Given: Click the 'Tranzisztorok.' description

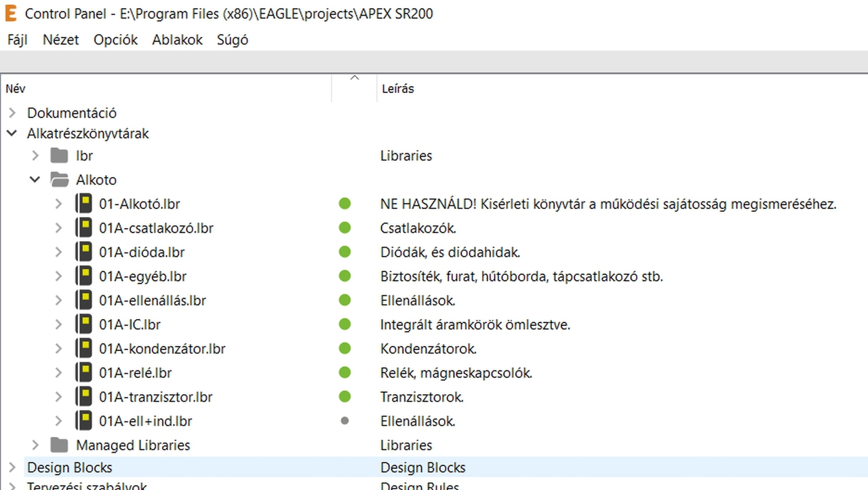Looking at the screenshot, I should (x=422, y=397).
